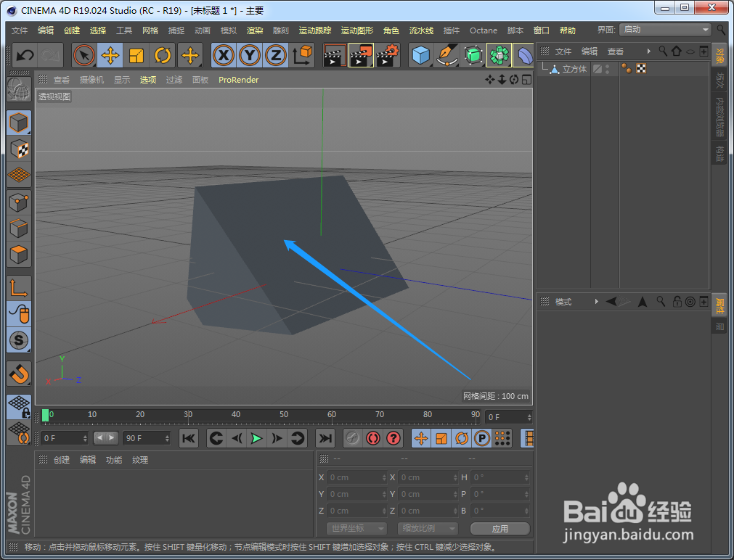Activate the Rotate tool
The image size is (734, 560).
(x=163, y=55)
